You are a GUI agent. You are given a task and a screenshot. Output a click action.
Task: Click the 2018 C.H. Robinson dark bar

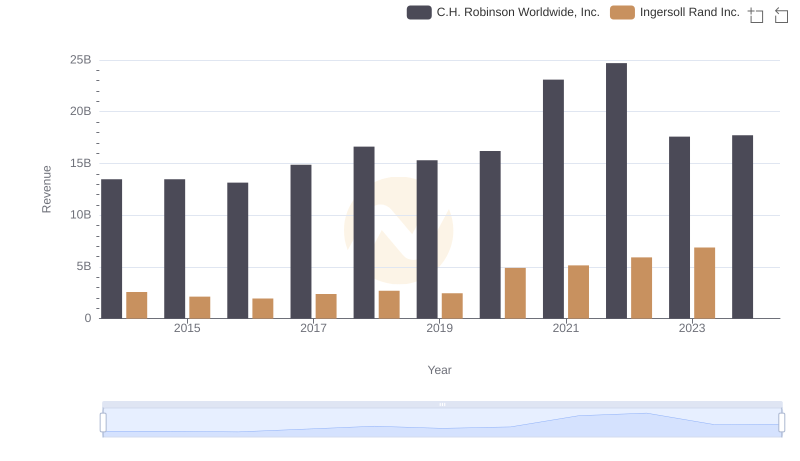coord(364,232)
